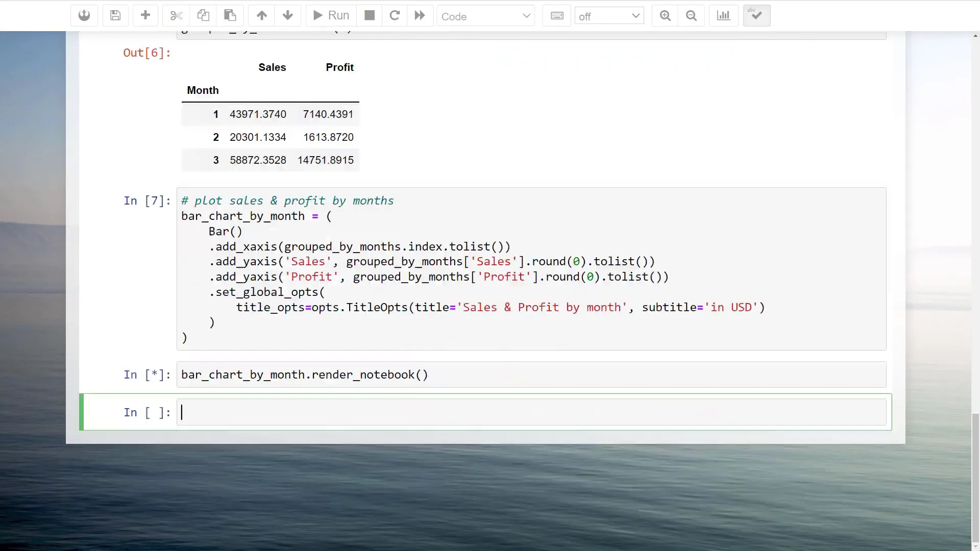The width and height of the screenshot is (980, 551).
Task: Toggle the bar chart toolbar button
Action: click(723, 15)
